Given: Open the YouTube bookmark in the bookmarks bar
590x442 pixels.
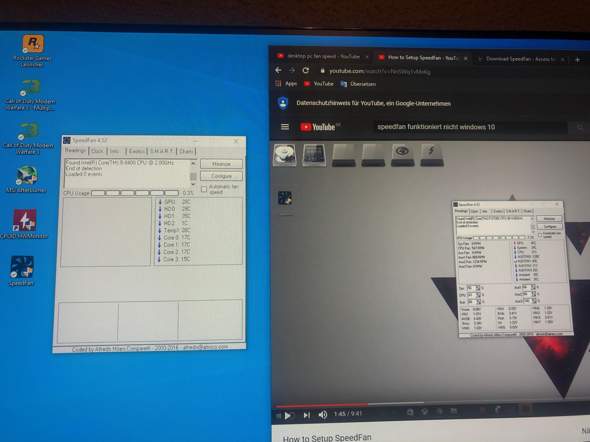Looking at the screenshot, I should click(x=319, y=84).
